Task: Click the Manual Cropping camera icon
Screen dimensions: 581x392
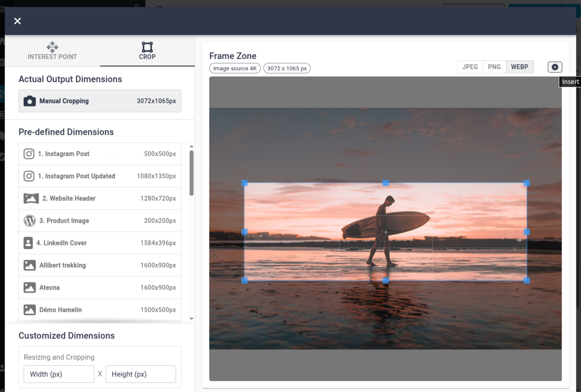Action: point(29,101)
